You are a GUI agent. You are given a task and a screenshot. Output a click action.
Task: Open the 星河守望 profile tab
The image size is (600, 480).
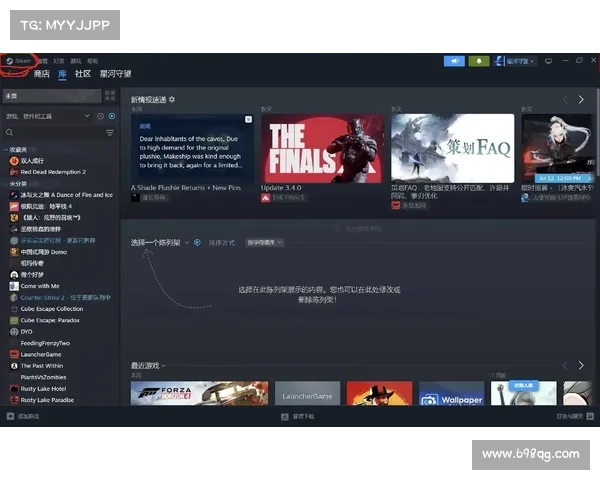[115, 73]
